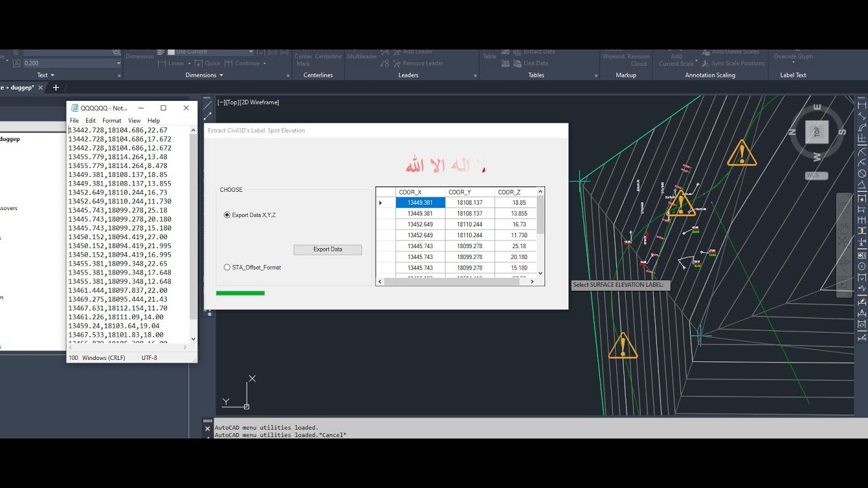Screen dimensions: 868x488
Task: Open the Format menu in Notepad
Action: pyautogui.click(x=112, y=121)
